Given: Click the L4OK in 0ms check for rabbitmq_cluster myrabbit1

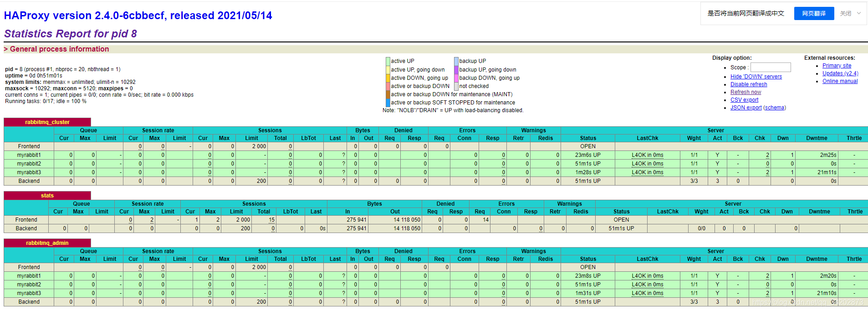Looking at the screenshot, I should (x=647, y=155).
